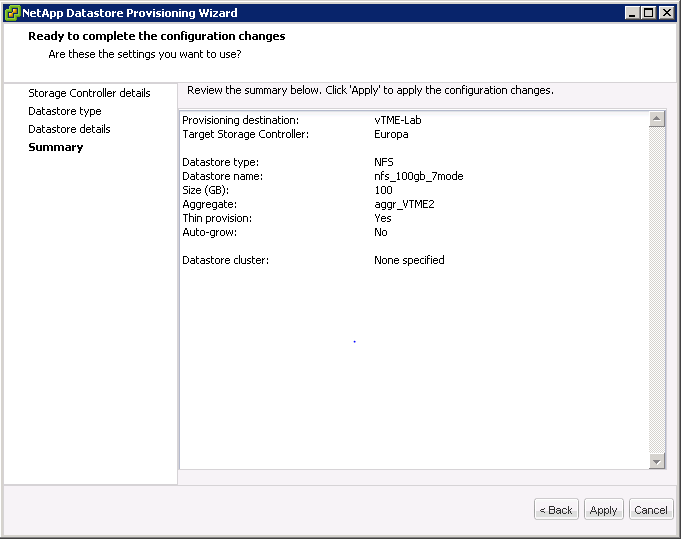This screenshot has width=681, height=539.
Task: Click the 'Auto-grow:' label
Action: (209, 232)
